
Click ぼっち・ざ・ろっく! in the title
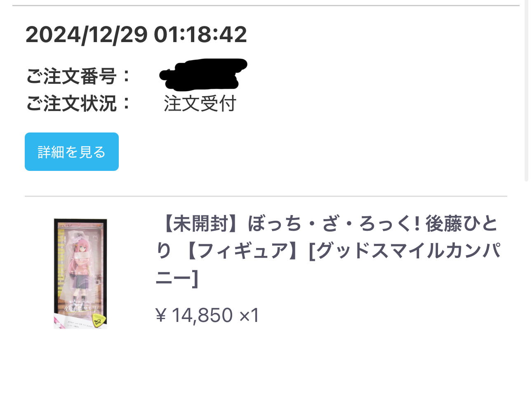(x=334, y=224)
